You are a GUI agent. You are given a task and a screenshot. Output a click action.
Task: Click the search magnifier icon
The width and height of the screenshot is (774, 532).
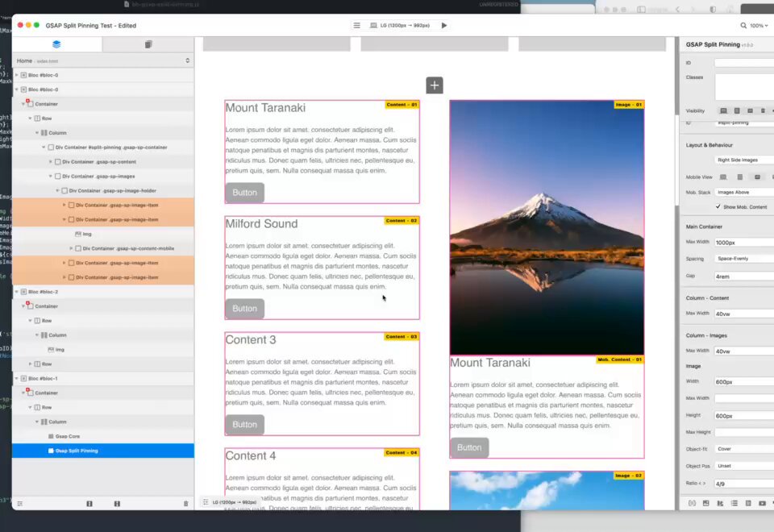(x=743, y=25)
